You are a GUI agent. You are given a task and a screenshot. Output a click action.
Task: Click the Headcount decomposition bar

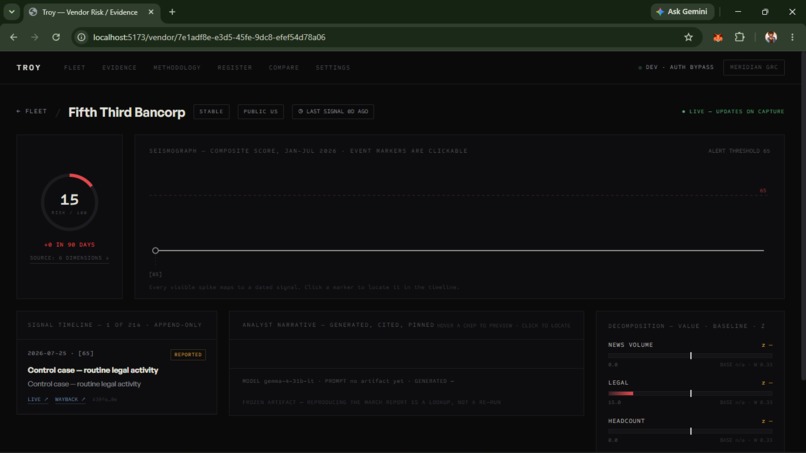pyautogui.click(x=690, y=431)
